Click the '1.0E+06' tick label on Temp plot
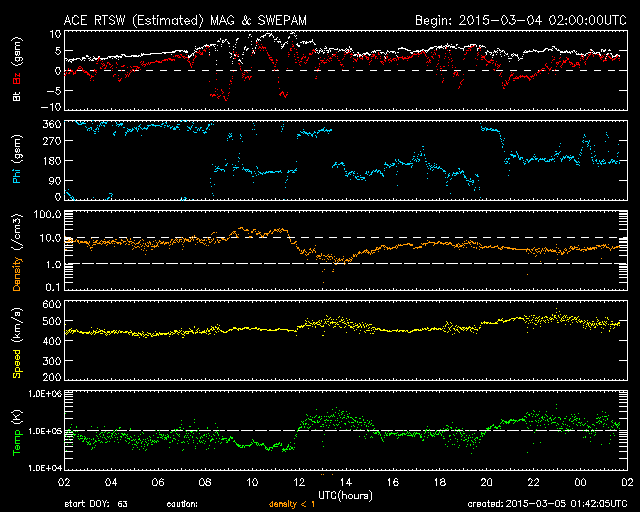 coord(45,394)
